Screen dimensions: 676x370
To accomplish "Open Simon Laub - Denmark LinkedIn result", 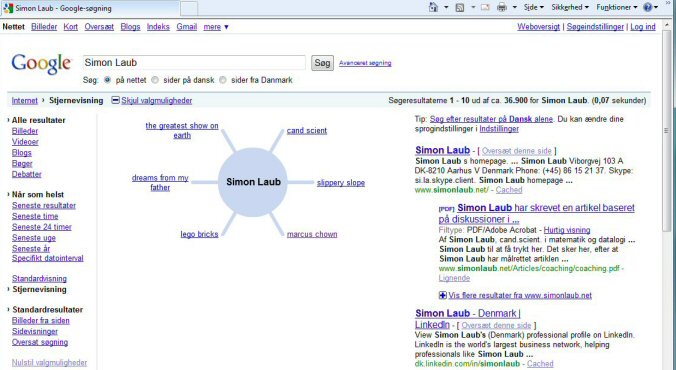I will pos(467,319).
